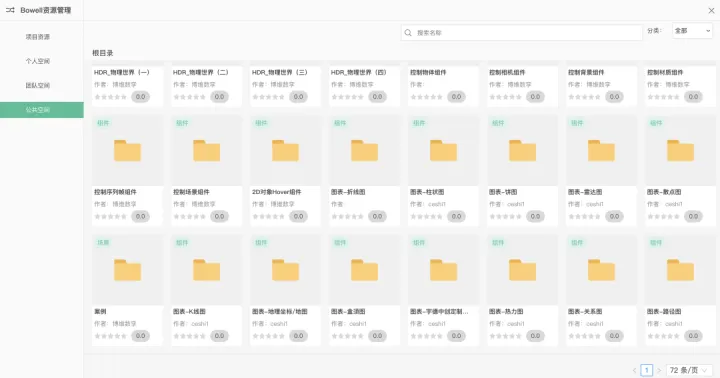Open the 图表-关系图 folder icon
The image size is (720, 378).
point(601,270)
